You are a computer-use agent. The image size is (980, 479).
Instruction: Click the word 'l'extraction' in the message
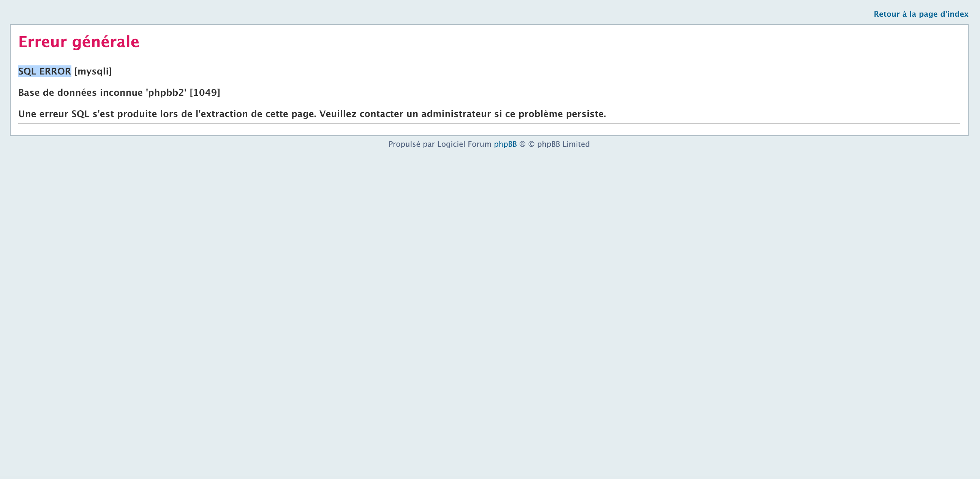[x=221, y=114]
